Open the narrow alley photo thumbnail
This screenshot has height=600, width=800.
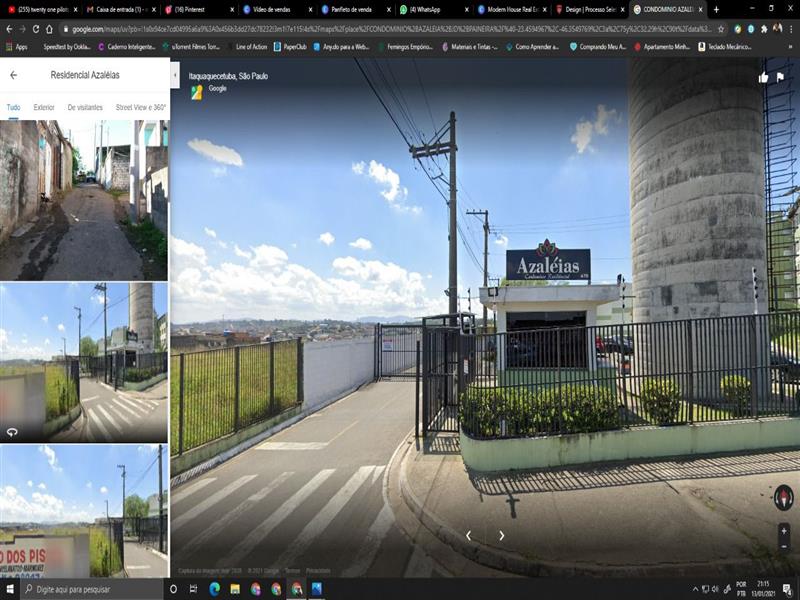[x=84, y=200]
